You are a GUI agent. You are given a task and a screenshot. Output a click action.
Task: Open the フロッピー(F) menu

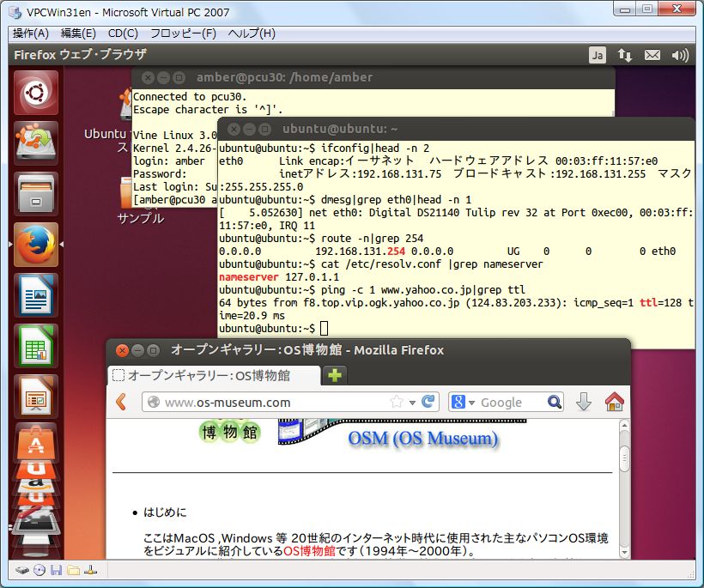[x=183, y=33]
